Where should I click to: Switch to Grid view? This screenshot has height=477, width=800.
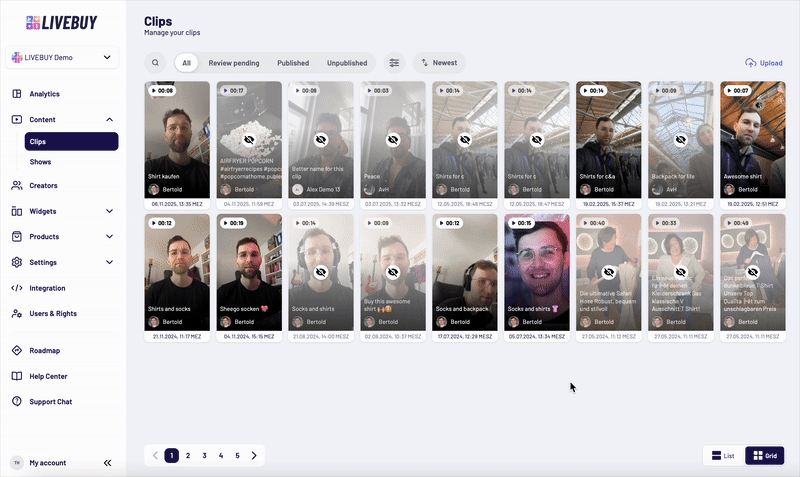coord(765,456)
